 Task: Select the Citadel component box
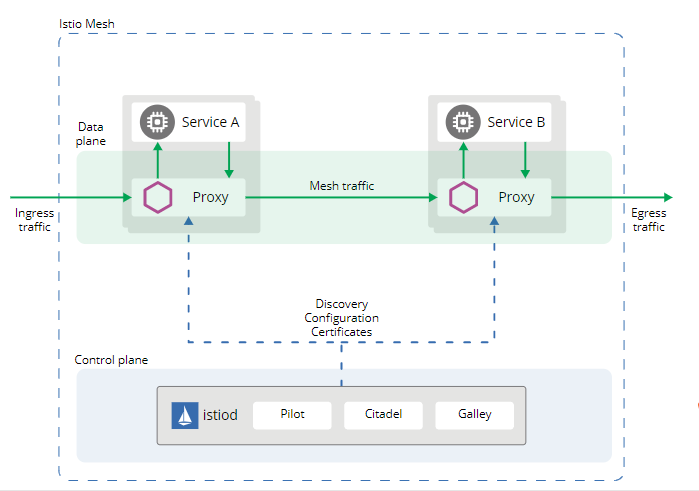pos(383,415)
